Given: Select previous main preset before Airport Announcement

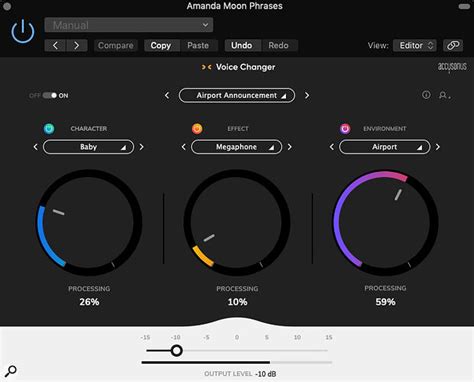Looking at the screenshot, I should (x=167, y=96).
